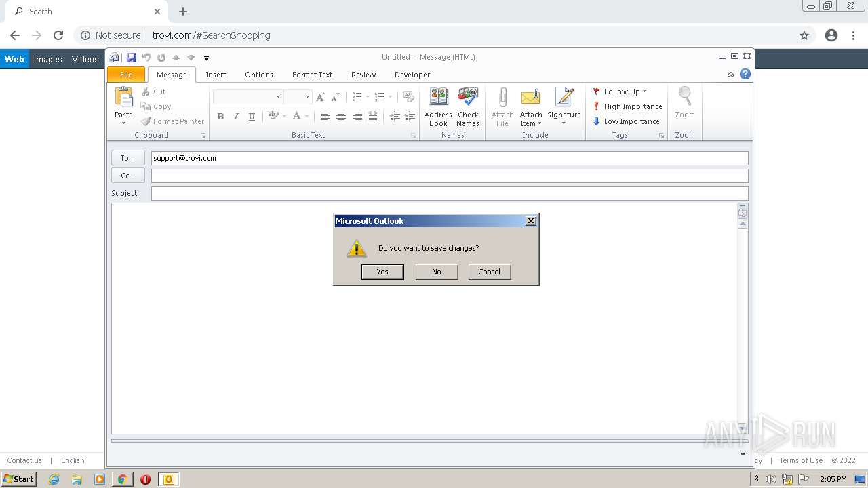Switch to the Insert tab

coord(216,75)
